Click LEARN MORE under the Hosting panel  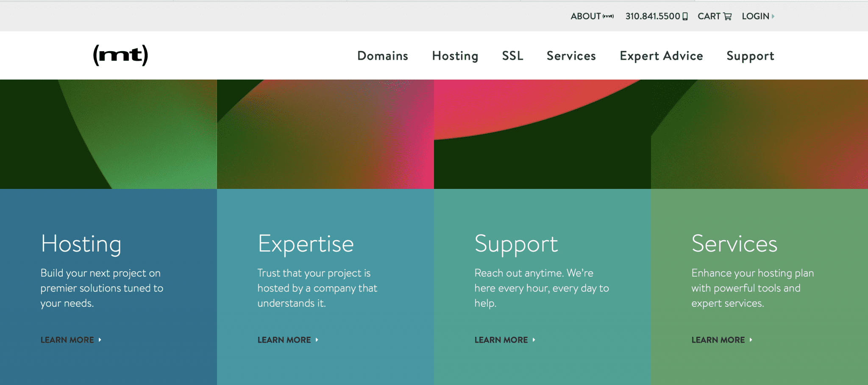[67, 340]
